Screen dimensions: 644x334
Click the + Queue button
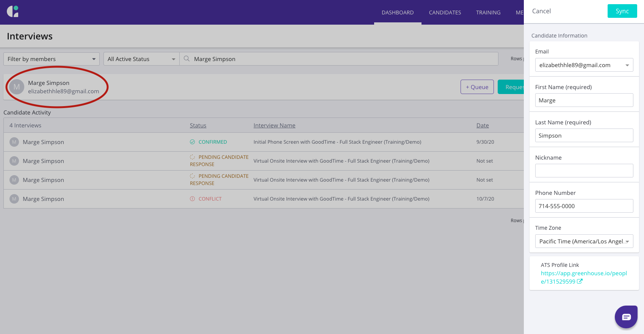click(477, 87)
